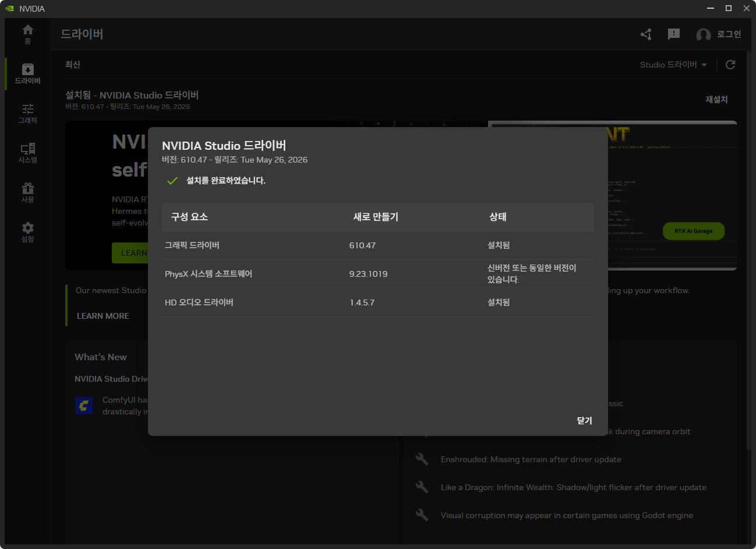Click the NVIDIA Studio 드라이버 dialog title
This screenshot has height=549, width=756.
pos(224,146)
